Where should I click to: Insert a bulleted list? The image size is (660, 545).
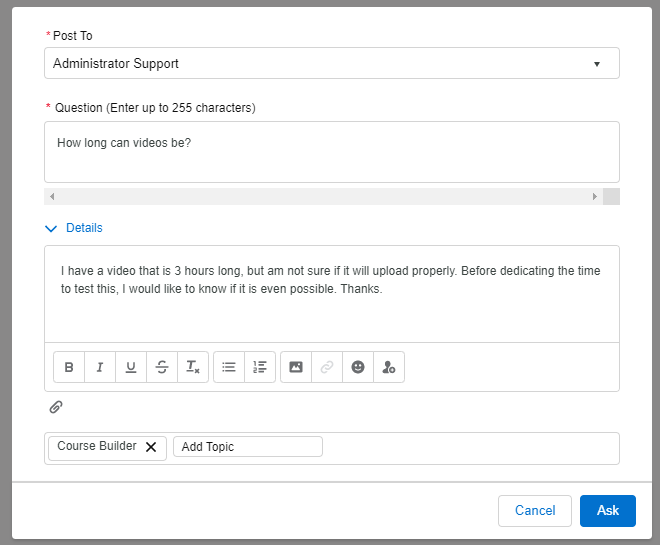(229, 367)
